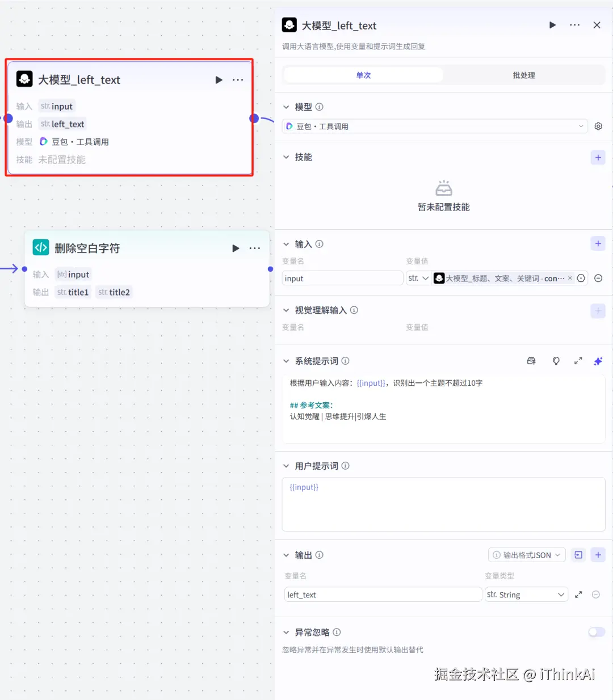Image resolution: width=613 pixels, height=700 pixels.
Task: Collapse the 输出 section
Action: (x=286, y=555)
